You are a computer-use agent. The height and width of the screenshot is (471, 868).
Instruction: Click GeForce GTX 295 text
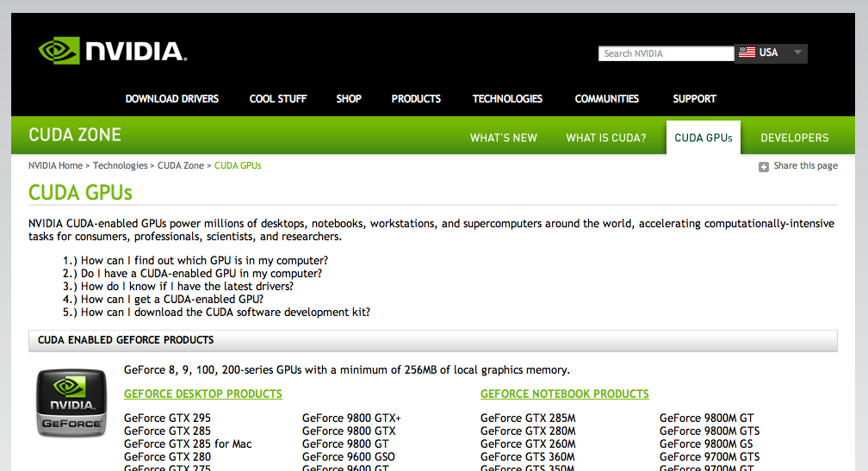pyautogui.click(x=167, y=418)
